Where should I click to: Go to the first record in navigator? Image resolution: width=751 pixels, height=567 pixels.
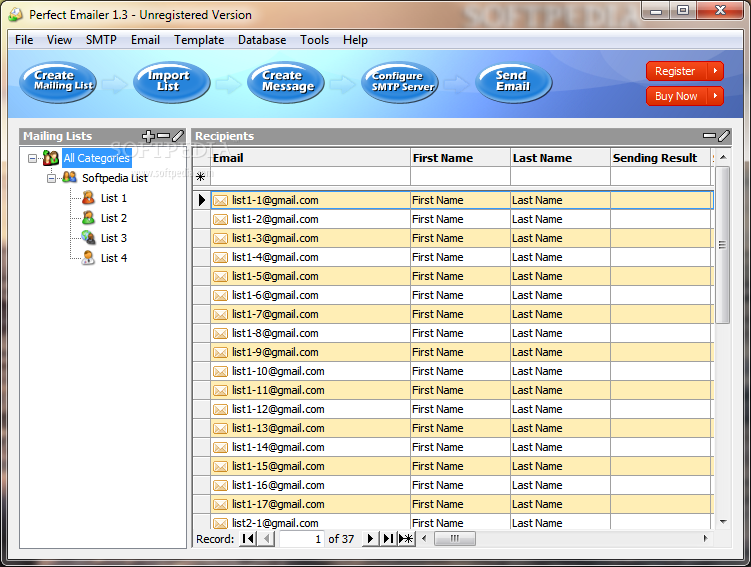click(248, 539)
